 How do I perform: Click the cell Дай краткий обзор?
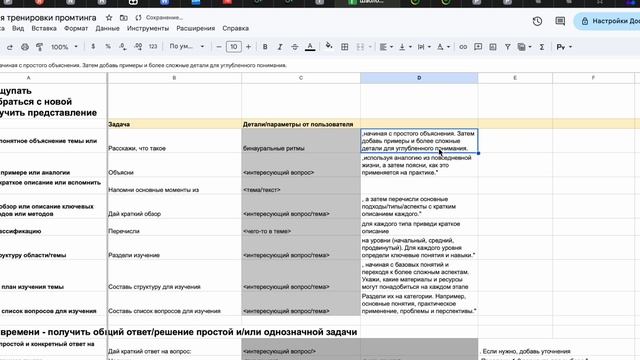point(174,206)
